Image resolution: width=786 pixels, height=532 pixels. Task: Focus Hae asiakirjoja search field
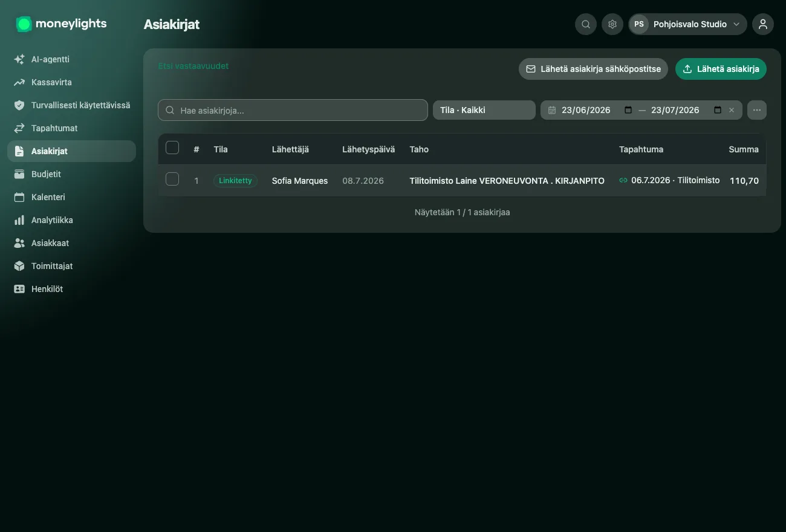pyautogui.click(x=293, y=110)
